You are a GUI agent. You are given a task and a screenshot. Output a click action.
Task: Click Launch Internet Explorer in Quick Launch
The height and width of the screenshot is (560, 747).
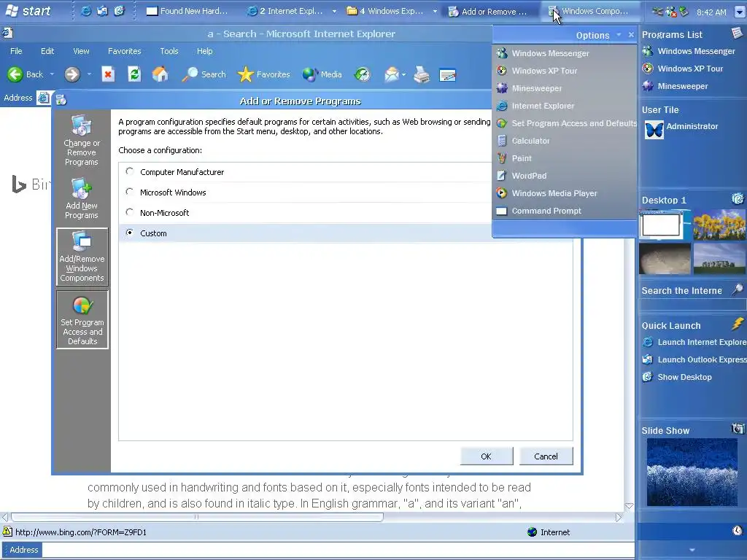[x=694, y=342]
